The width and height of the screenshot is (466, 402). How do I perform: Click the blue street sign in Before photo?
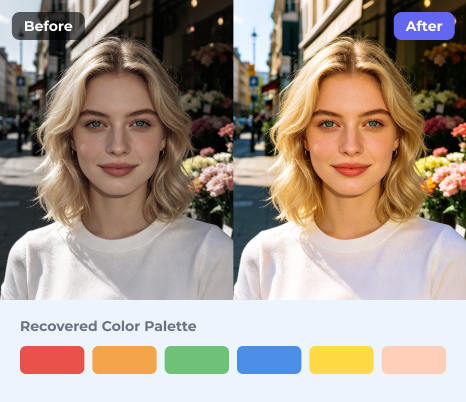[21, 81]
